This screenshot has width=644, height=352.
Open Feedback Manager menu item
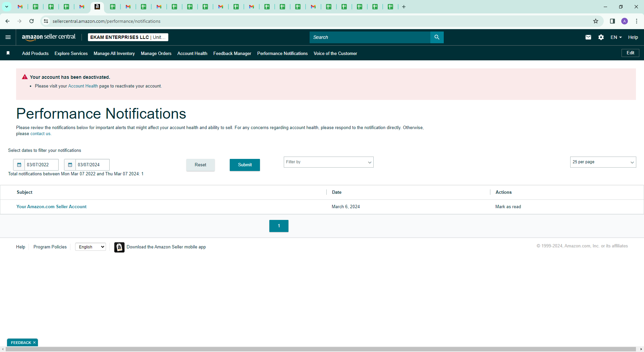coord(232,53)
